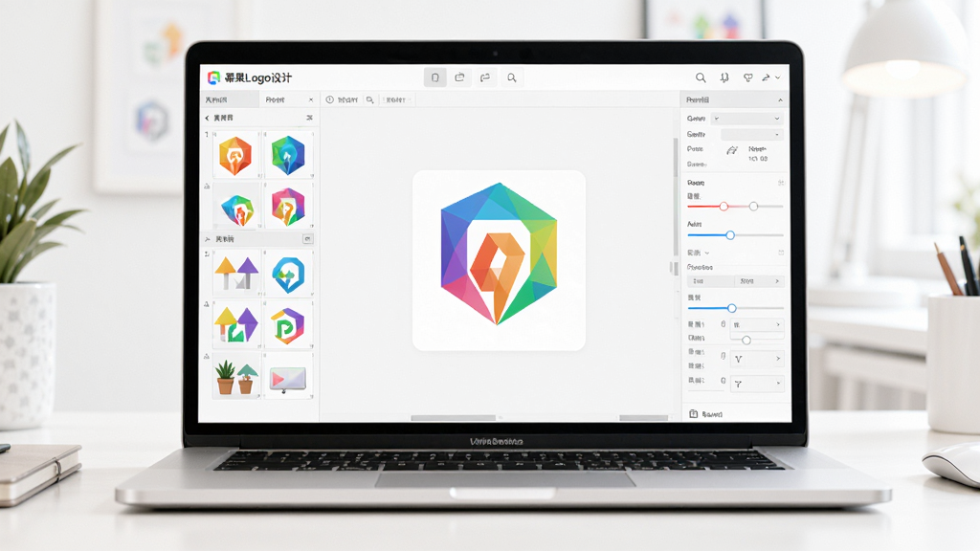Go back using the left panel's back chevron
Image resolution: width=980 pixels, height=551 pixels.
click(207, 118)
